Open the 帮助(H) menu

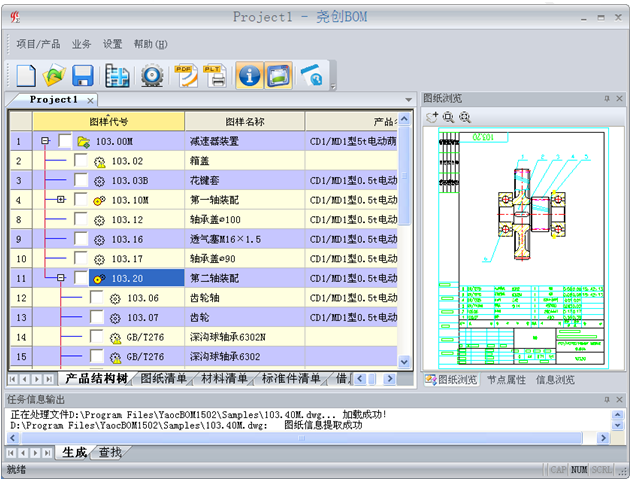(151, 44)
